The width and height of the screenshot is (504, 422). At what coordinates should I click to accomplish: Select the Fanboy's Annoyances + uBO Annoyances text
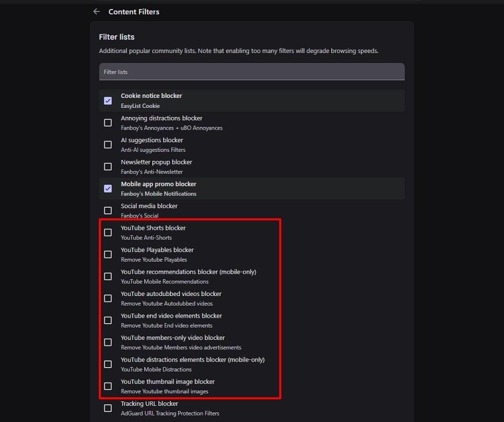pos(171,128)
